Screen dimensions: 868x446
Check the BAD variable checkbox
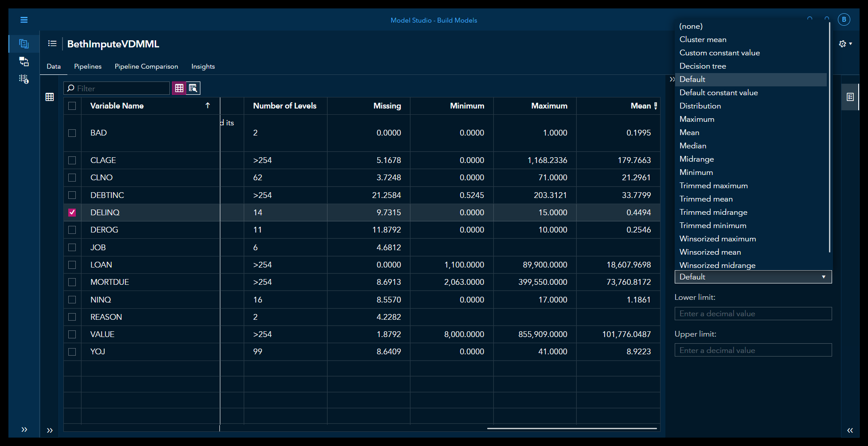(x=72, y=132)
